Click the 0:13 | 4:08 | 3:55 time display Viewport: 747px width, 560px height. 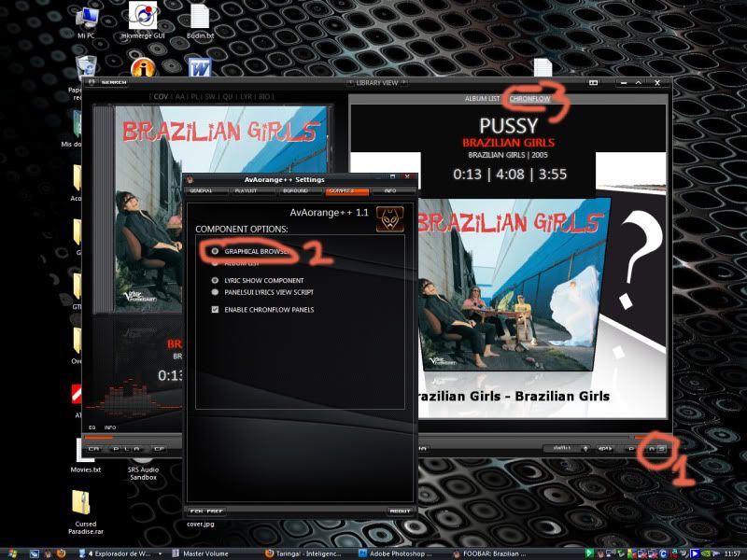pos(510,175)
